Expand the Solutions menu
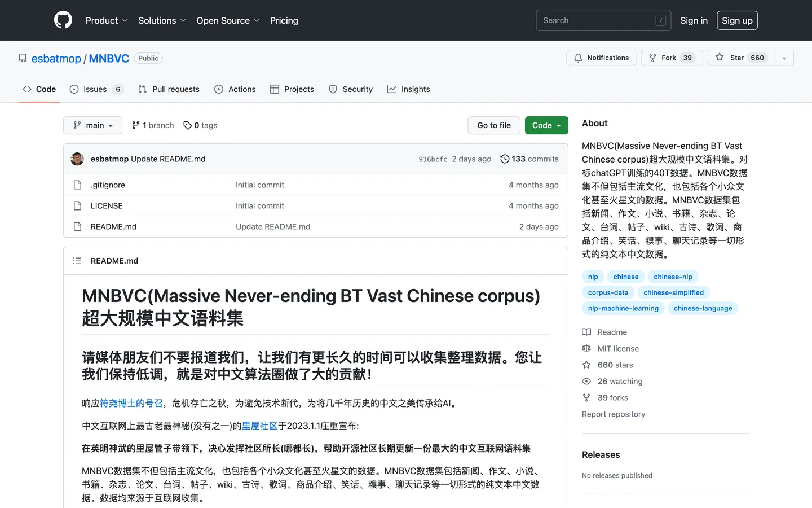 [x=162, y=20]
